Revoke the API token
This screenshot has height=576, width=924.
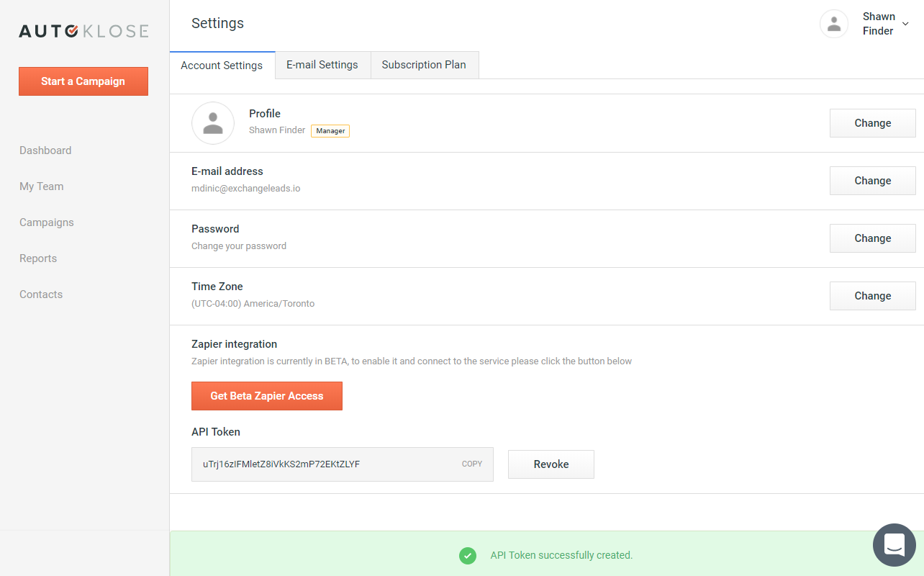pyautogui.click(x=551, y=464)
